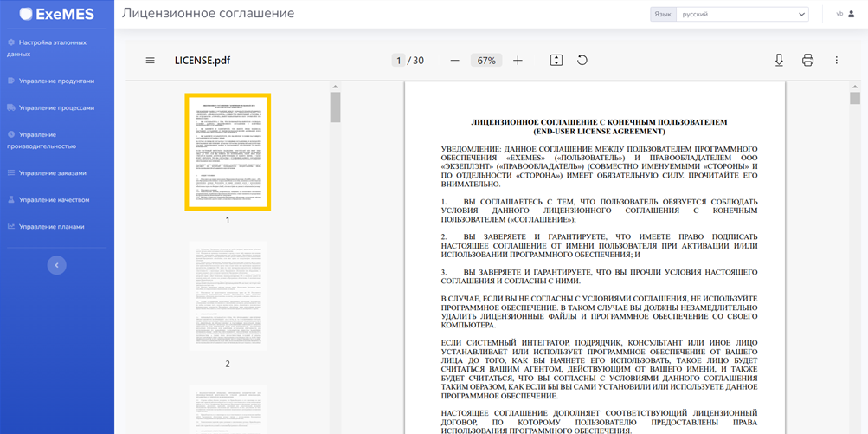Click the fit to page icon
The height and width of the screenshot is (434, 868).
[556, 61]
